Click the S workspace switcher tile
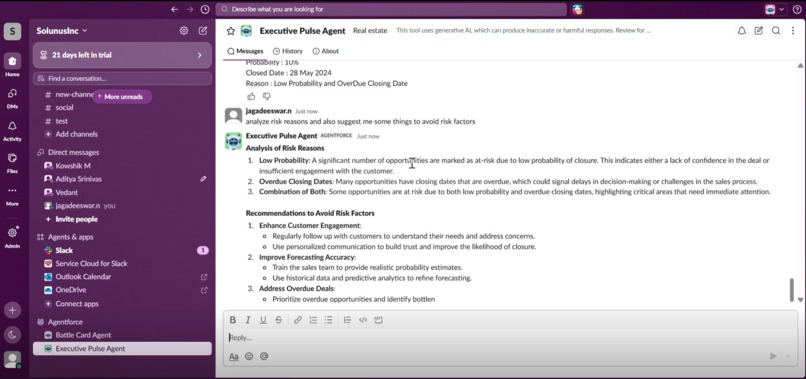 12,31
